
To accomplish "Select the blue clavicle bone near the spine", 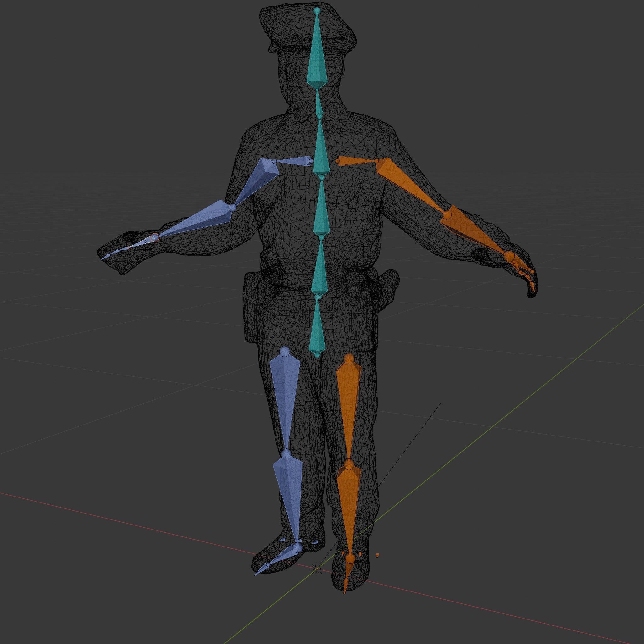I will [x=293, y=162].
